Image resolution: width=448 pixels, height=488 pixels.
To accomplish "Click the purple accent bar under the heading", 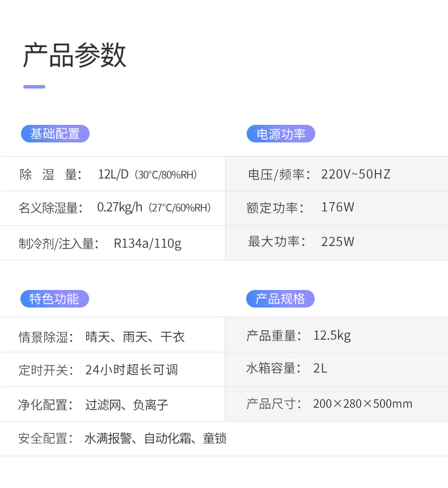I will coord(34,87).
